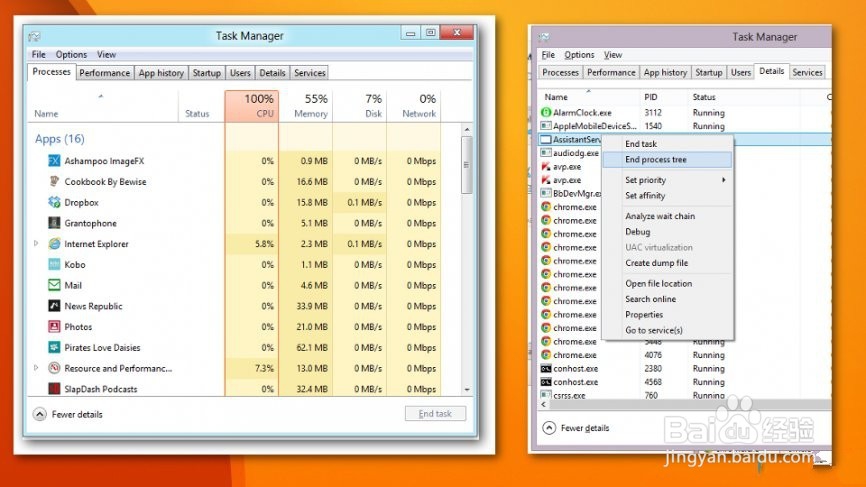Viewport: 866px width, 487px height.
Task: Sort by Memory column header
Action: click(x=305, y=106)
